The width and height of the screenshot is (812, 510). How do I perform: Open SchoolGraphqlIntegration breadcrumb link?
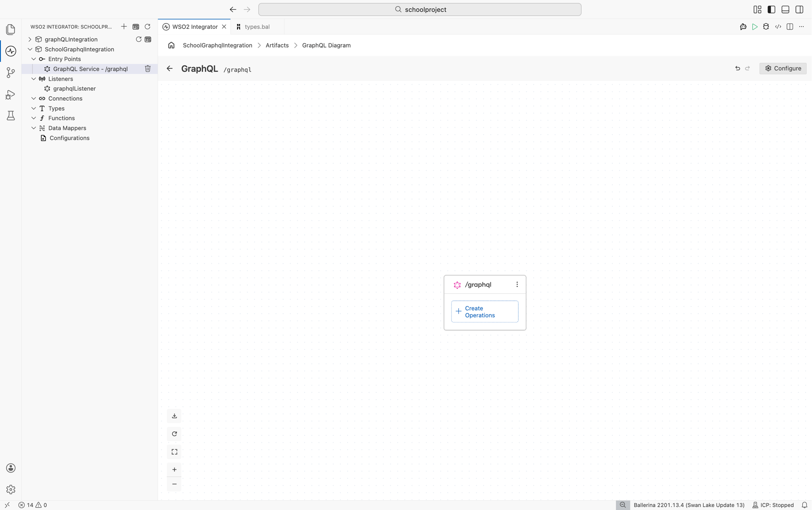[x=217, y=46]
